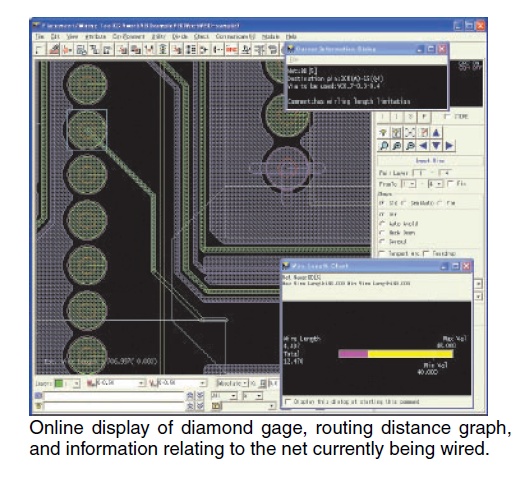
Task: Open the Layer dropdown beside green swatch
Action: click(x=76, y=384)
